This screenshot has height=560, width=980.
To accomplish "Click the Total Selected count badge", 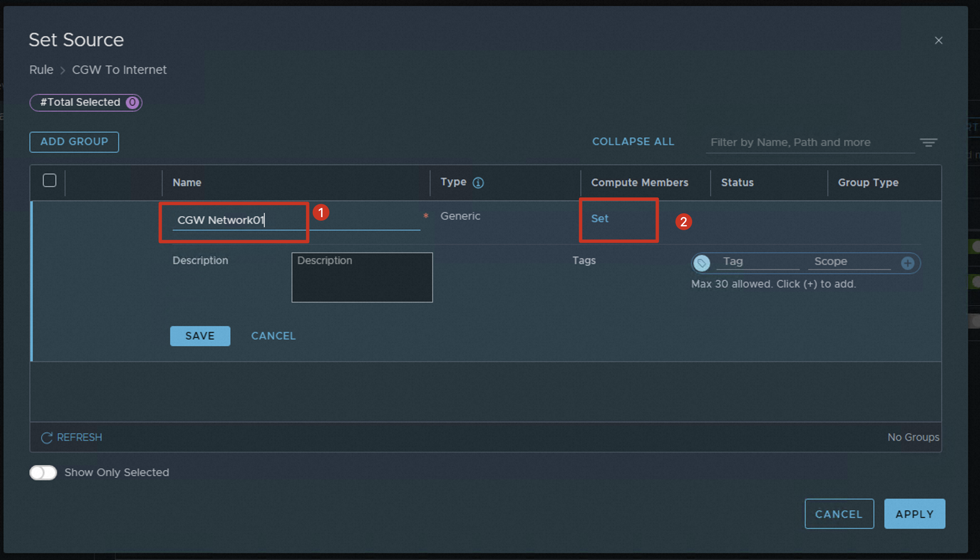I will pos(132,102).
